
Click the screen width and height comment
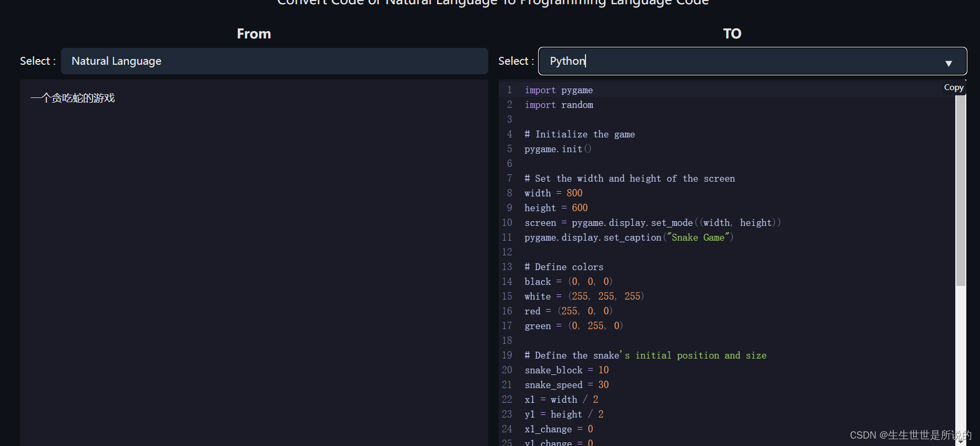[x=630, y=179]
